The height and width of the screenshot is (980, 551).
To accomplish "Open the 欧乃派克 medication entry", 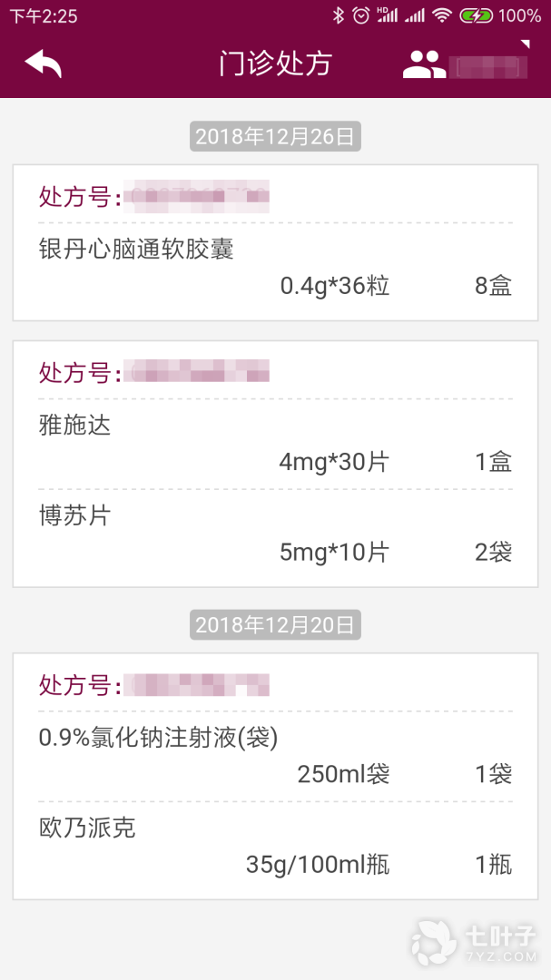I will [x=87, y=828].
